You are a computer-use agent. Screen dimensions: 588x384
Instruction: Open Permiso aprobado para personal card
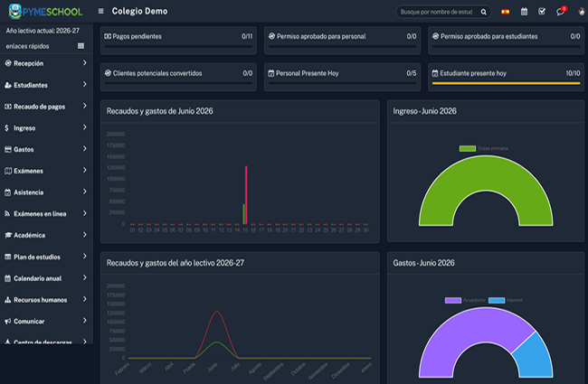pyautogui.click(x=342, y=41)
